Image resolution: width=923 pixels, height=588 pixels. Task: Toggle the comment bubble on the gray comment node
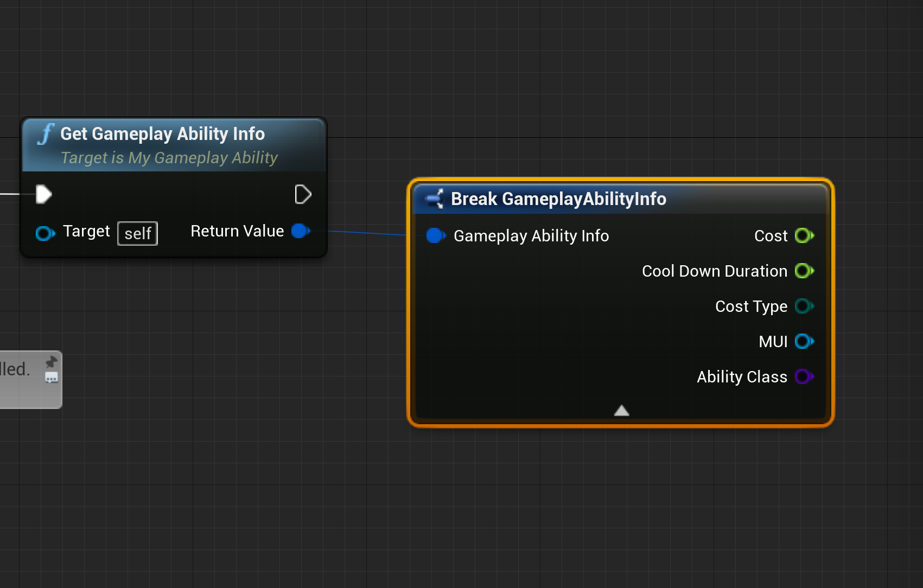[52, 378]
